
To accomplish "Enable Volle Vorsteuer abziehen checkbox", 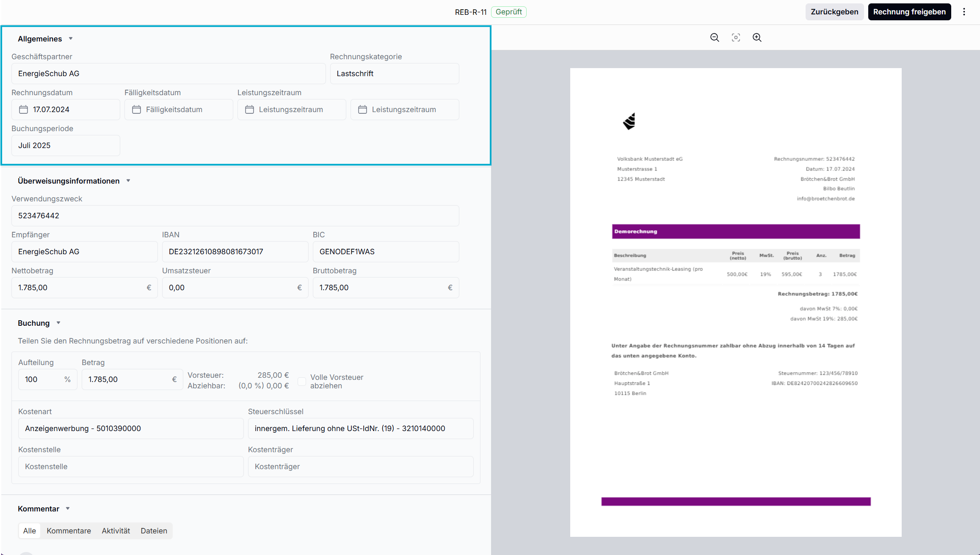I will (x=302, y=382).
